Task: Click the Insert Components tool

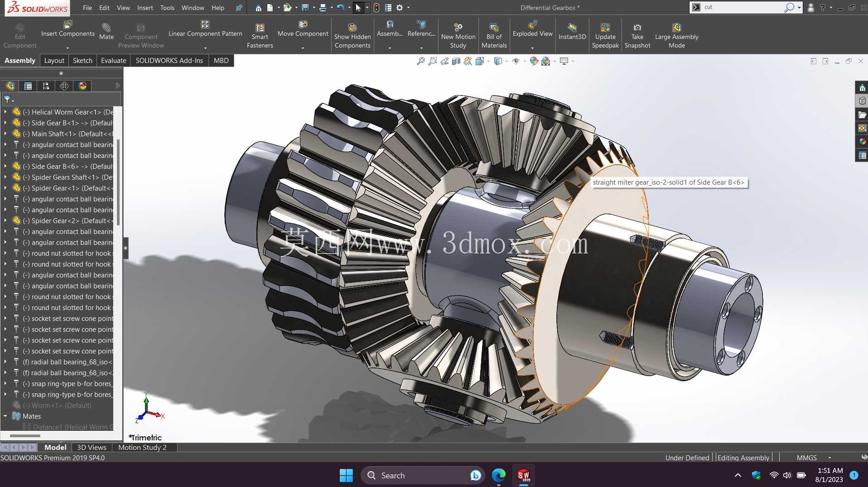Action: (68, 29)
